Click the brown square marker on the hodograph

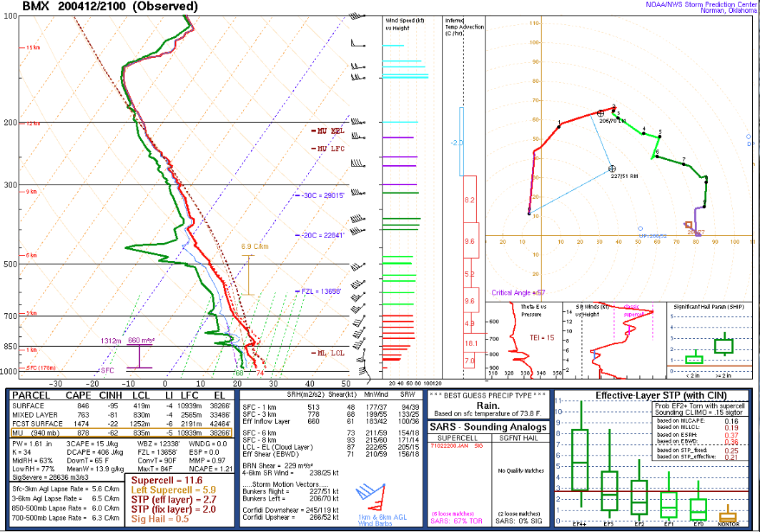coord(689,225)
